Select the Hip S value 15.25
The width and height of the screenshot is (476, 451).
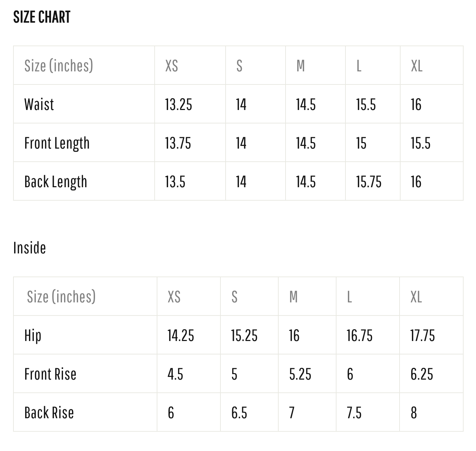244,335
